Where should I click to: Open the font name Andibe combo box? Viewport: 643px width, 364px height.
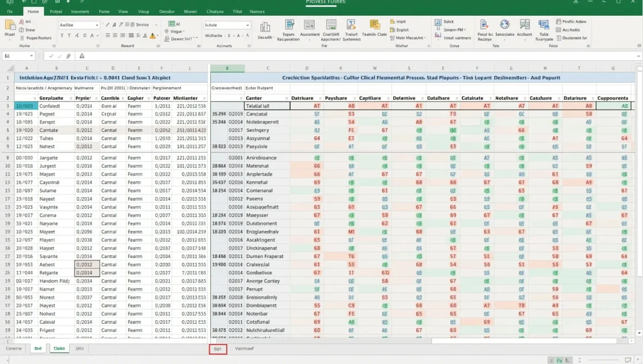(x=78, y=24)
